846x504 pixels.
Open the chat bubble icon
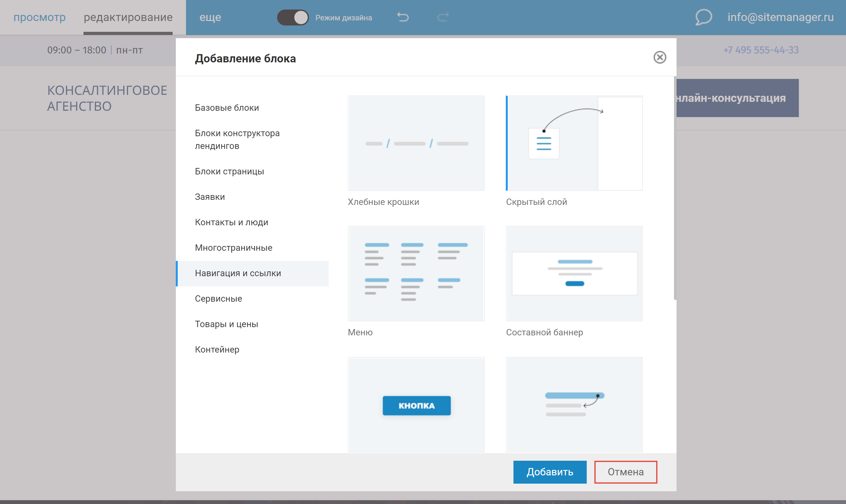pos(703,17)
